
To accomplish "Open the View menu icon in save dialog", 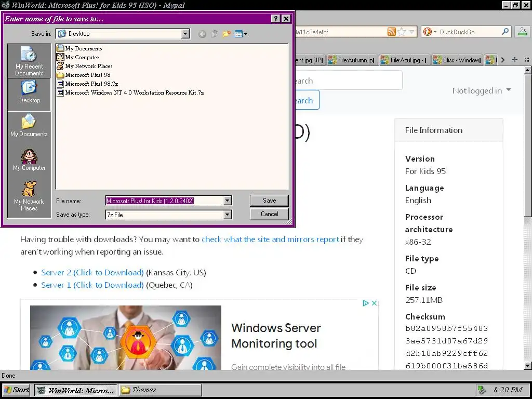I will (241, 34).
